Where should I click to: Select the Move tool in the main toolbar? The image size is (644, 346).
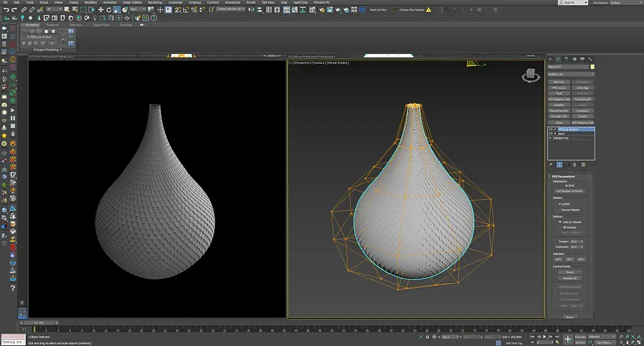(101, 10)
